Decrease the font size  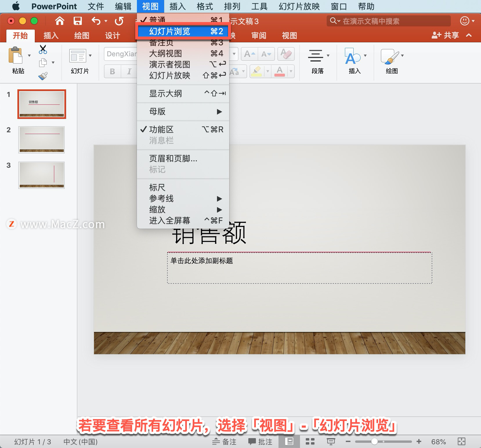266,54
